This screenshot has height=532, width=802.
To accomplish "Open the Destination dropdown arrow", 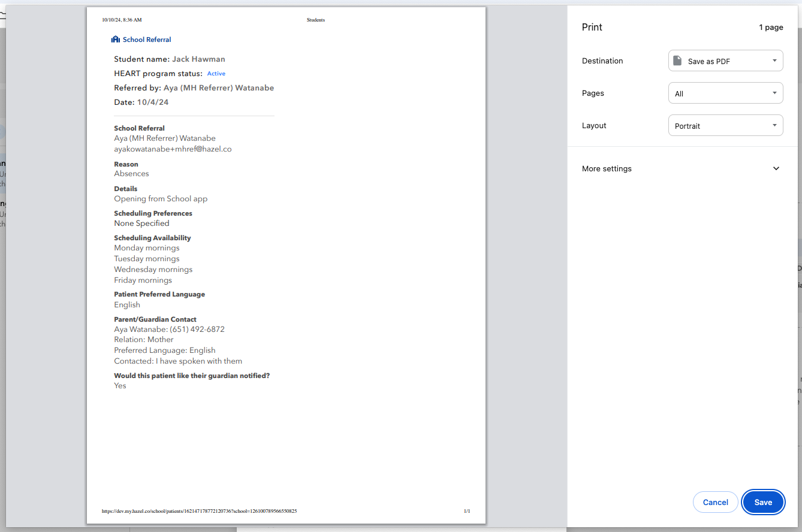I will [x=774, y=61].
